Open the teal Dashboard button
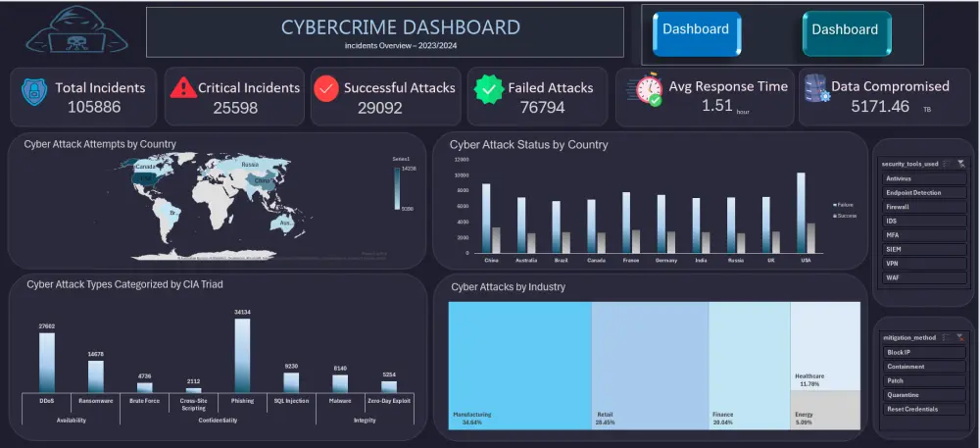The height and width of the screenshot is (448, 980). click(x=847, y=33)
